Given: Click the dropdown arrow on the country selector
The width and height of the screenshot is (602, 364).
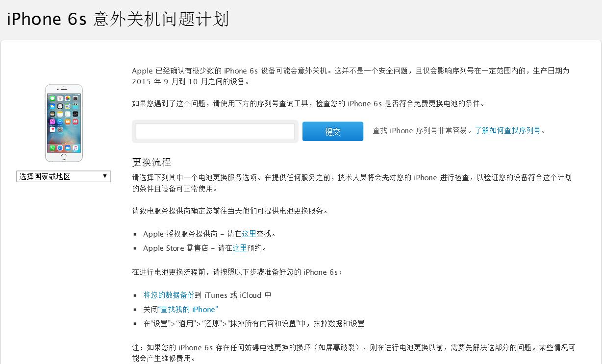Looking at the screenshot, I should click(x=104, y=176).
